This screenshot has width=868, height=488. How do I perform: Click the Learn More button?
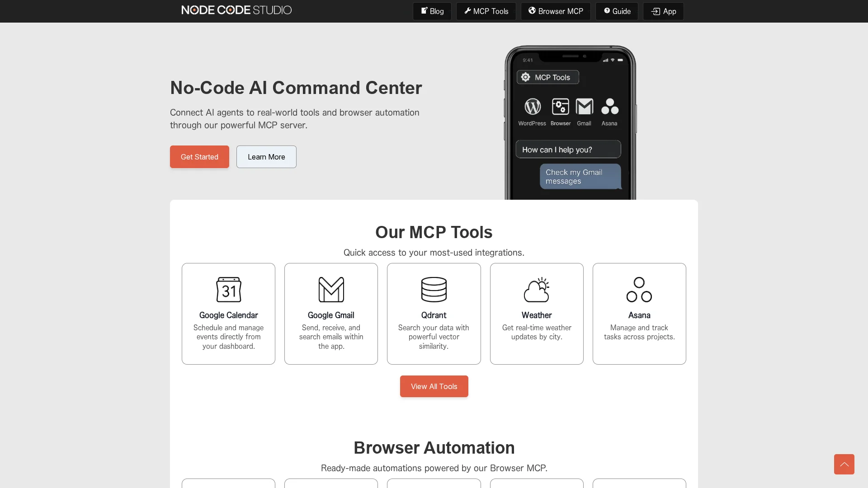266,157
